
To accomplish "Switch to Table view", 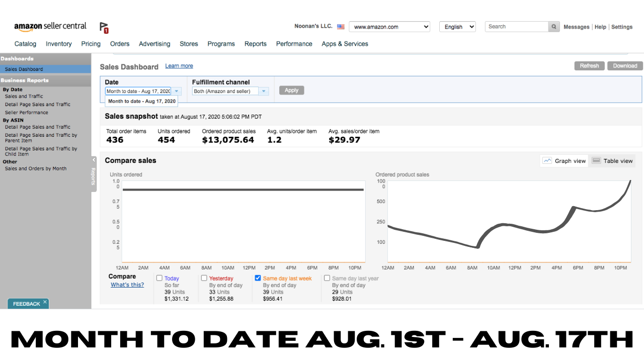I will tap(612, 161).
